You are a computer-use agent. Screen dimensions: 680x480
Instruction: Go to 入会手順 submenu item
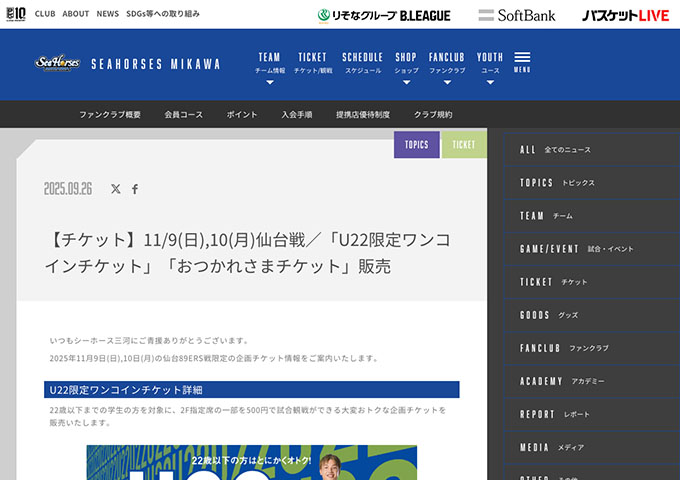(297, 114)
